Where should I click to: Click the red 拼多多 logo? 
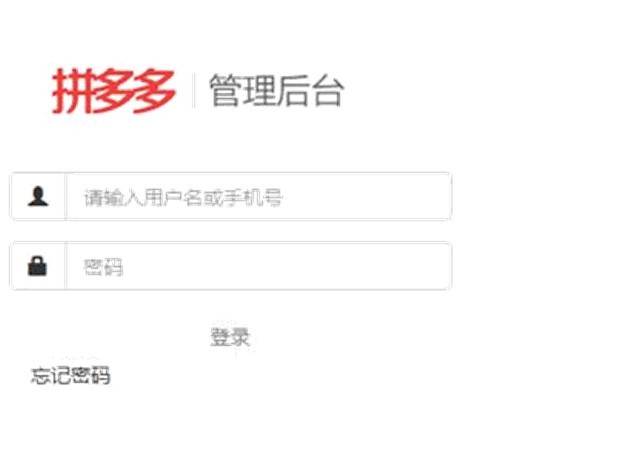click(x=113, y=91)
